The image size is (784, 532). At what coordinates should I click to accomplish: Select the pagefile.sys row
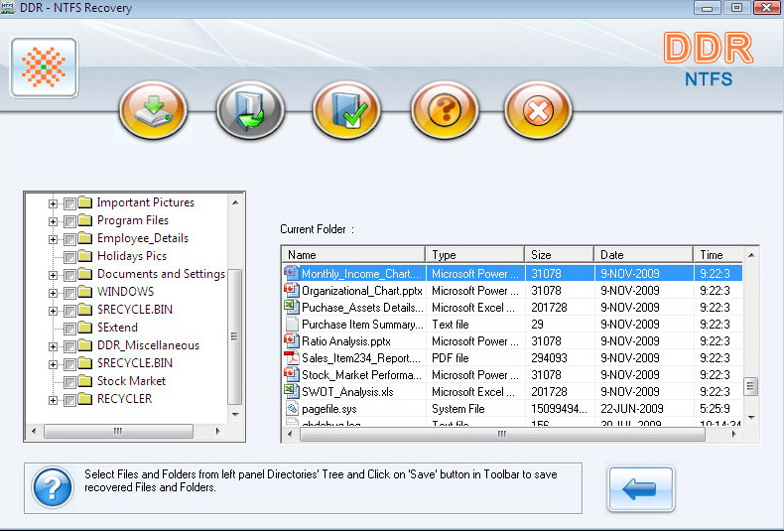point(328,409)
